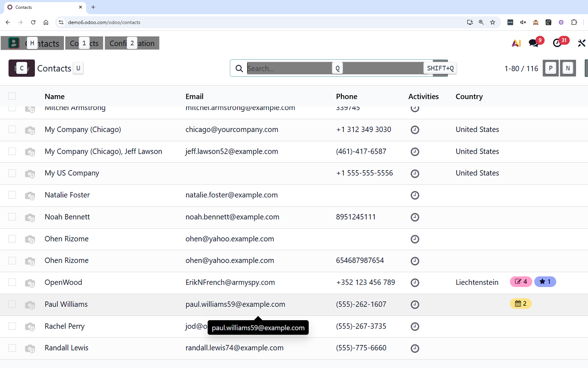The width and height of the screenshot is (588, 368).
Task: Click avatar camera icon for OpenWood
Action: tap(30, 283)
